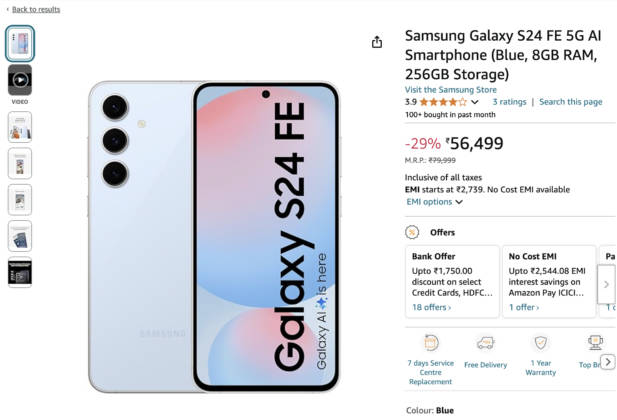Select the last dark product thumbnail
The height and width of the screenshot is (420, 617).
point(20,273)
